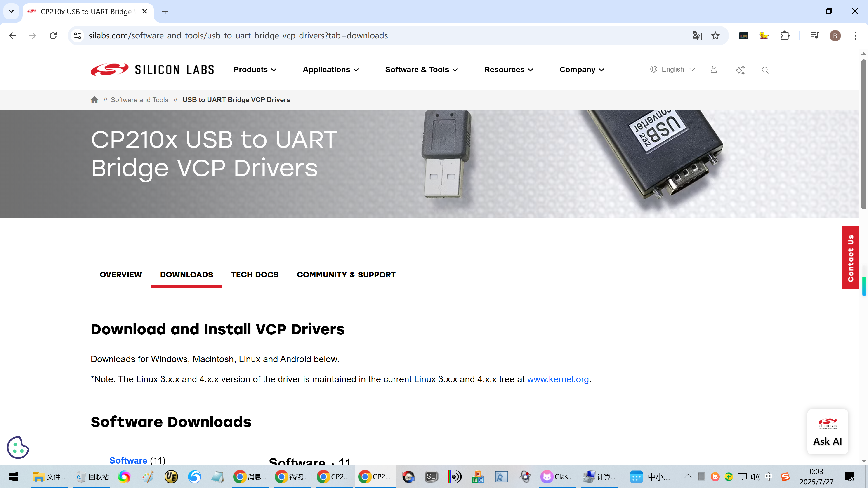Click the yellow cat extension icon
Screen dimensions: 868x488
tap(764, 35)
